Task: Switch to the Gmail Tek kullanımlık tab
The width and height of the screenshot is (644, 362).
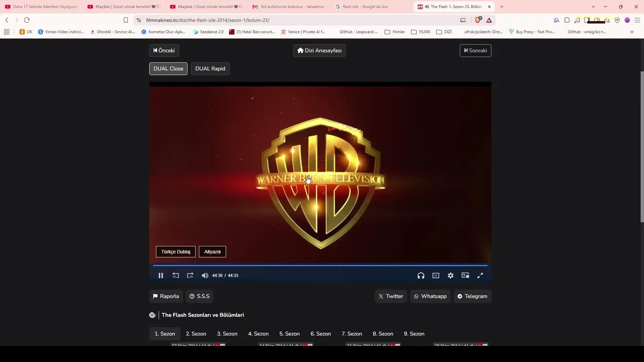Action: click(289, 7)
